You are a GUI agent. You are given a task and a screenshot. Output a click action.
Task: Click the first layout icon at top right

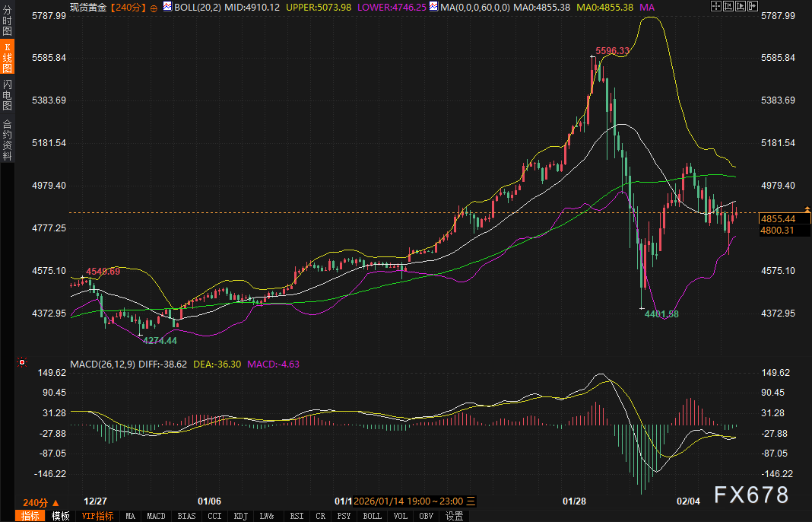(716, 7)
